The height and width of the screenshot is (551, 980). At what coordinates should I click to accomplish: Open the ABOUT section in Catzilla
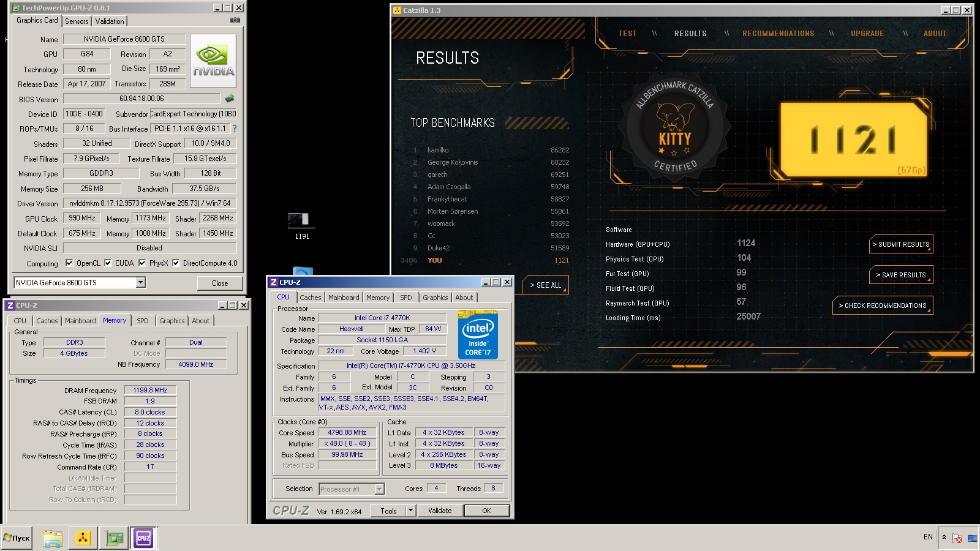[935, 34]
